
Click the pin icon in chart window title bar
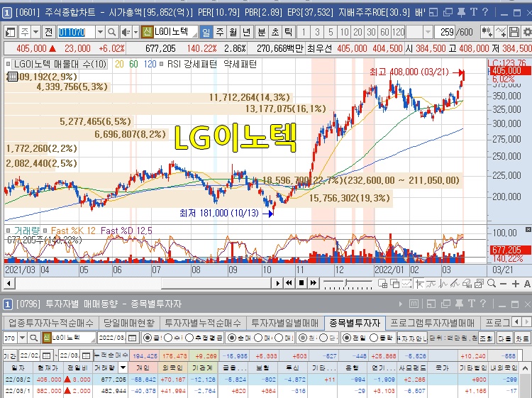[461, 13]
